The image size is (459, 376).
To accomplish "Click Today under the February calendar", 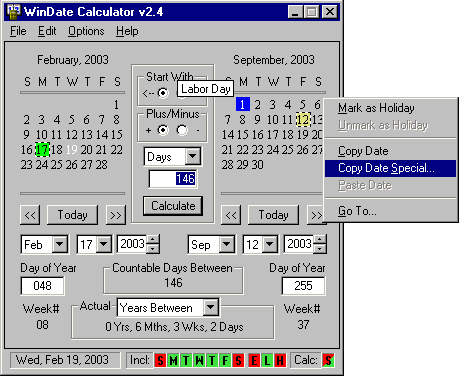I will click(72, 215).
